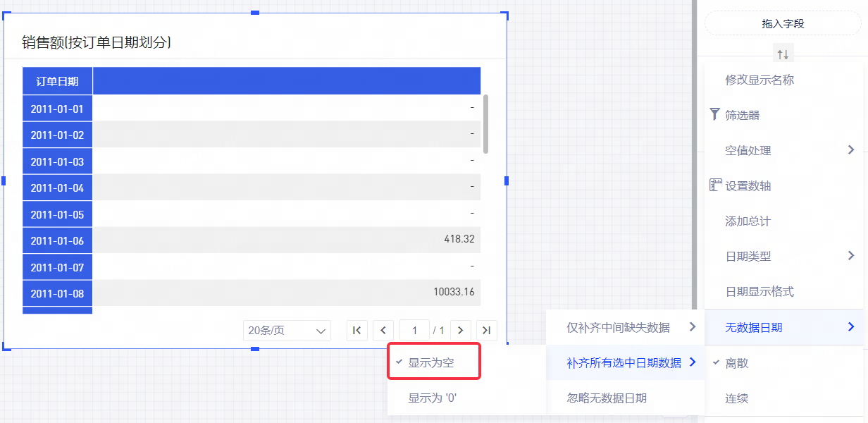This screenshot has width=868, height=423.
Task: Switch to '连续' mode
Action: tap(737, 398)
